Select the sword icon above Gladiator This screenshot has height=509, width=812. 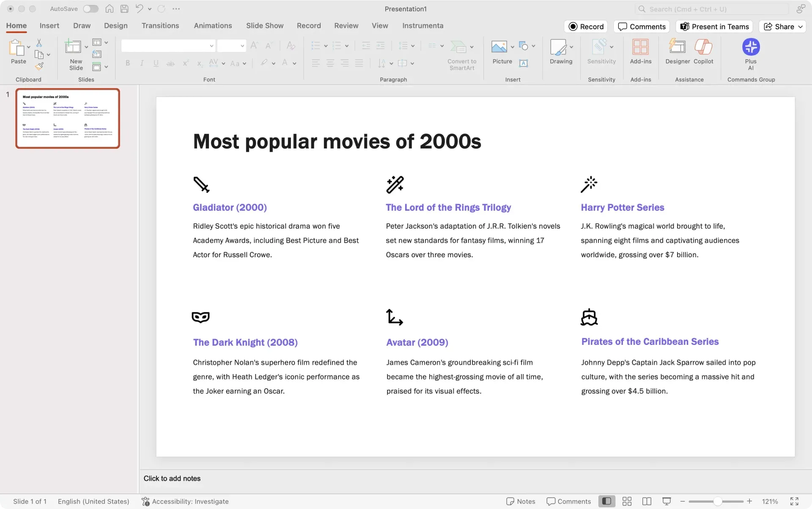201,184
